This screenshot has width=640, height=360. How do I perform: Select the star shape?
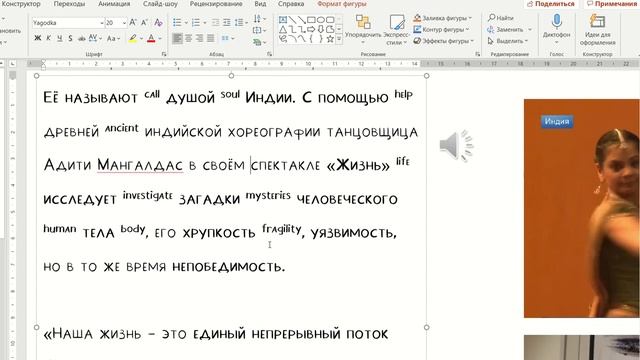point(330,39)
